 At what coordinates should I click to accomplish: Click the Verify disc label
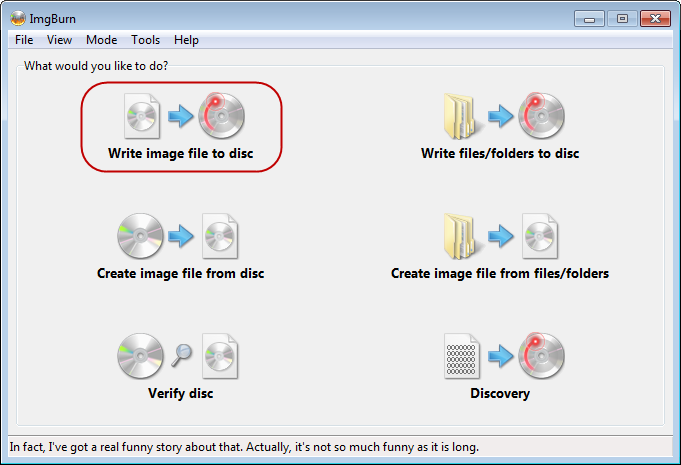click(181, 393)
